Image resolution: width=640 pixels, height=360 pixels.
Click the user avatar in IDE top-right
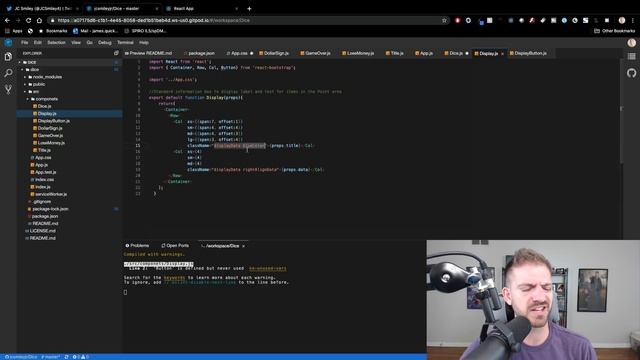[x=631, y=42]
